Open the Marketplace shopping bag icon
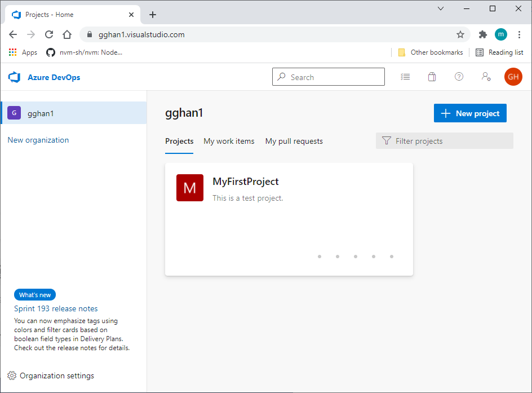The image size is (532, 393). (432, 77)
